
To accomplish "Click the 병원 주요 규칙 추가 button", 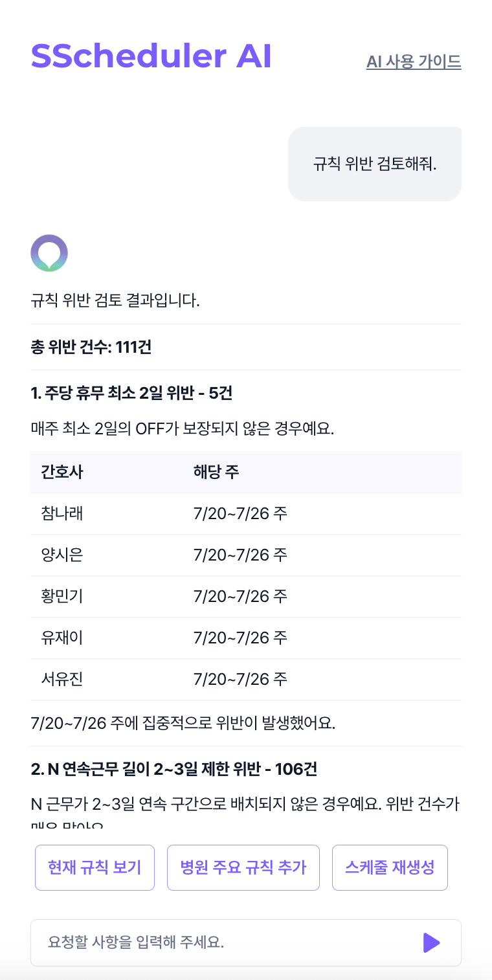I will coord(243,867).
